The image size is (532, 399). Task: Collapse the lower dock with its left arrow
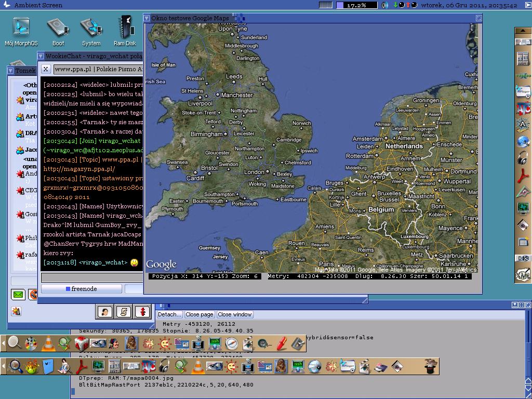coord(4,366)
